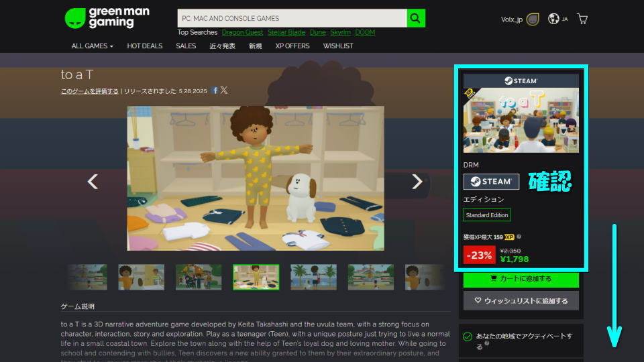644x362 pixels.
Task: Click the カートに追加する button
Action: pos(521,279)
